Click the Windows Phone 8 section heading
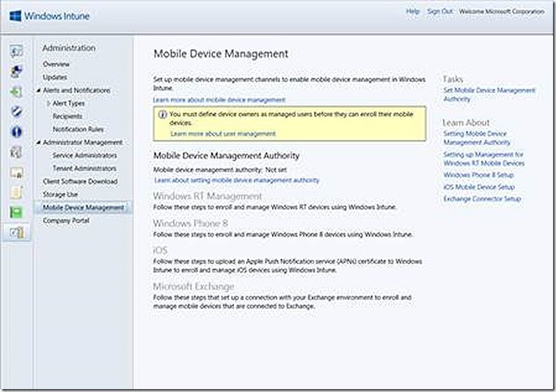Image resolution: width=556 pixels, height=392 pixels. pos(191,223)
